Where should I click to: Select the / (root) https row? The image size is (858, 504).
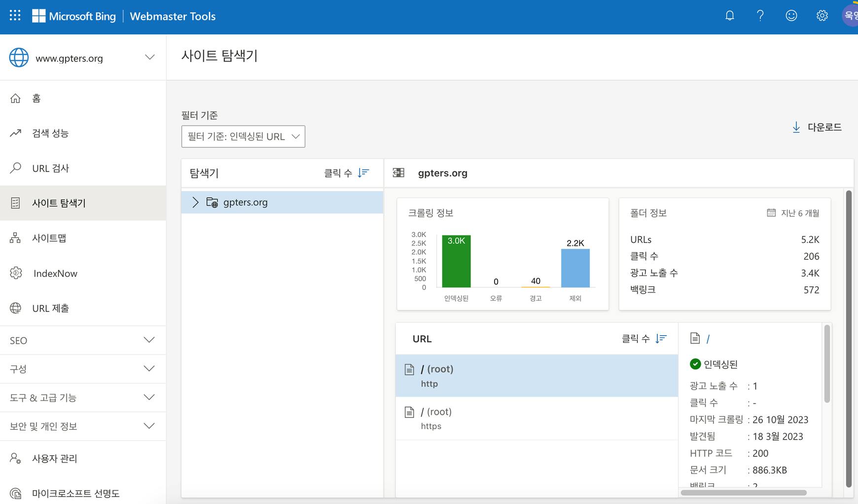pos(536,418)
